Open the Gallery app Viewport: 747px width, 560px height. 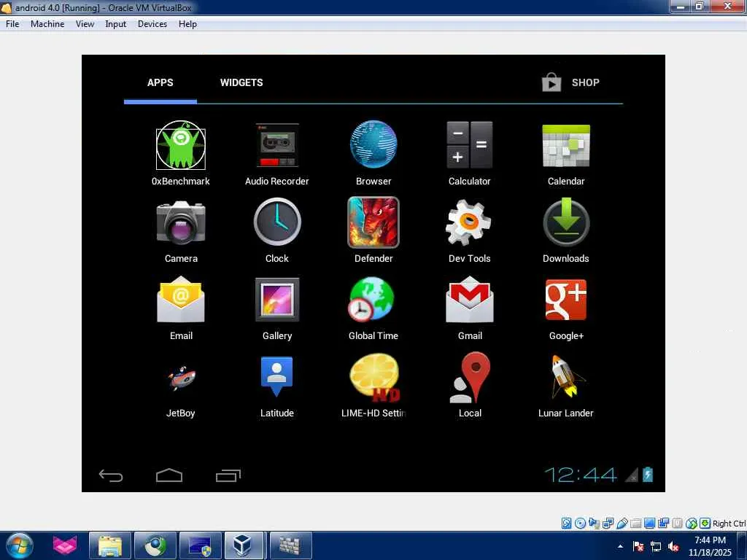[x=276, y=308]
